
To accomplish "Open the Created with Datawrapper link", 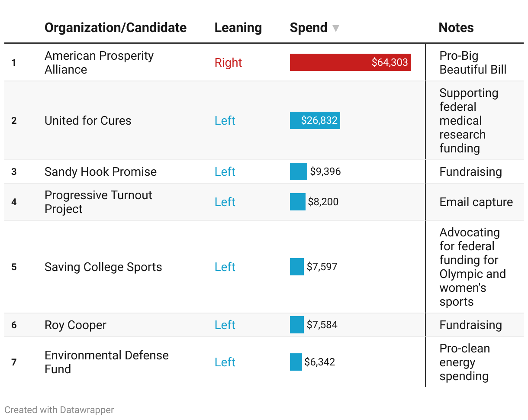I will coord(59,410).
